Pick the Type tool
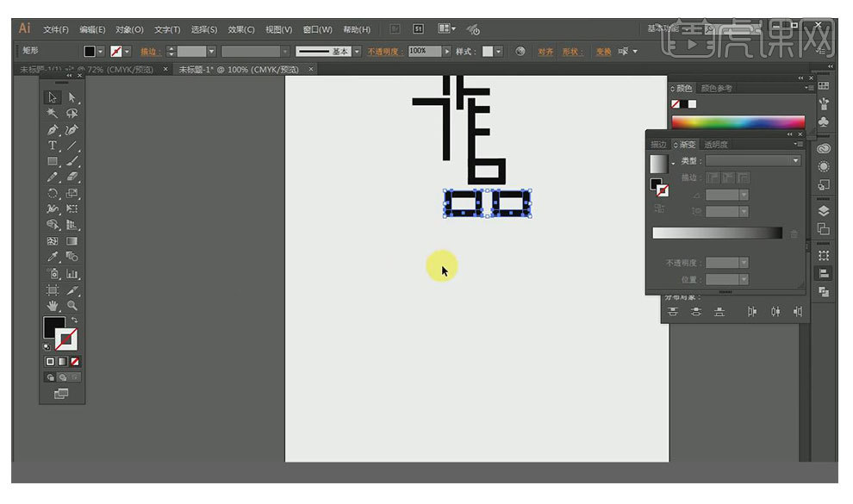The height and width of the screenshot is (504, 853). point(53,146)
